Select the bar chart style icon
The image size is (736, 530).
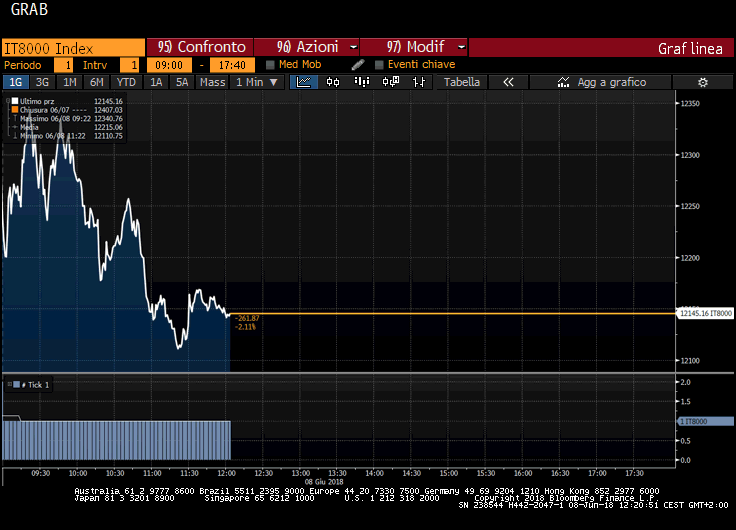pyautogui.click(x=362, y=82)
